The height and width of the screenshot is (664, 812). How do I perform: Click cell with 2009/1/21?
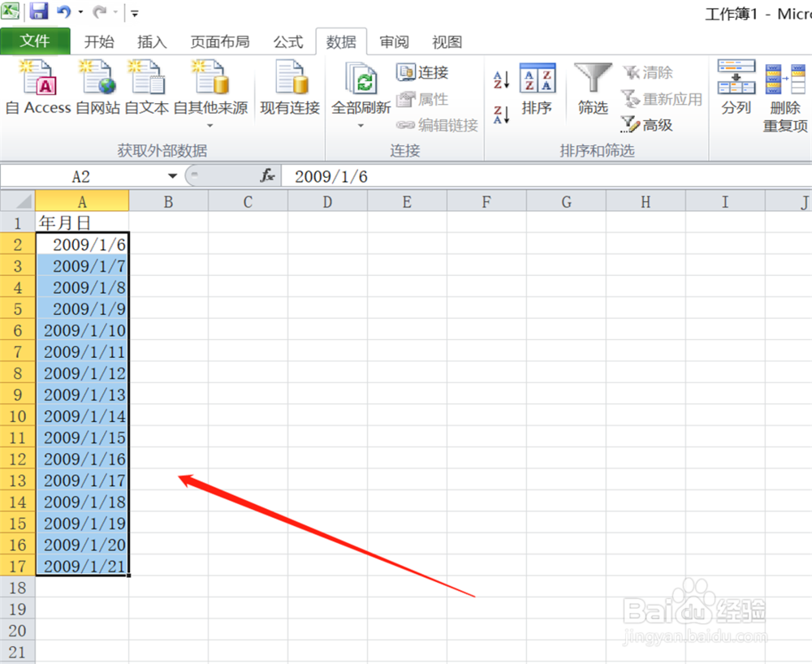[x=82, y=566]
